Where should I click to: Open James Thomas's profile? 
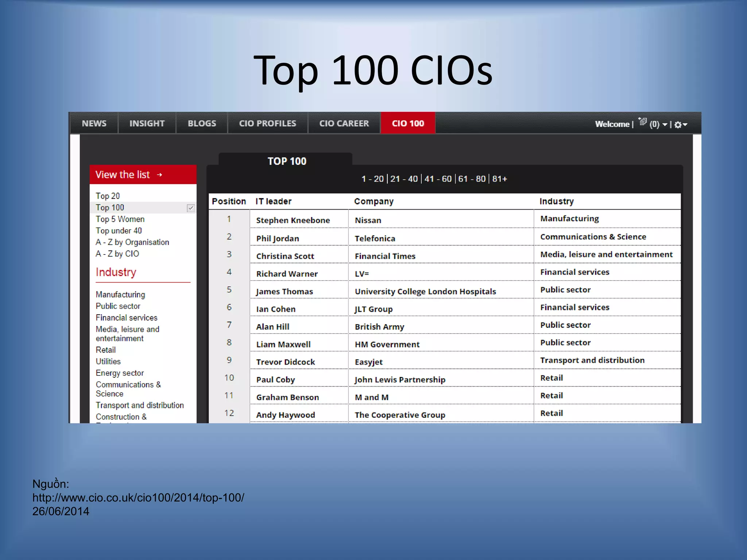(284, 292)
